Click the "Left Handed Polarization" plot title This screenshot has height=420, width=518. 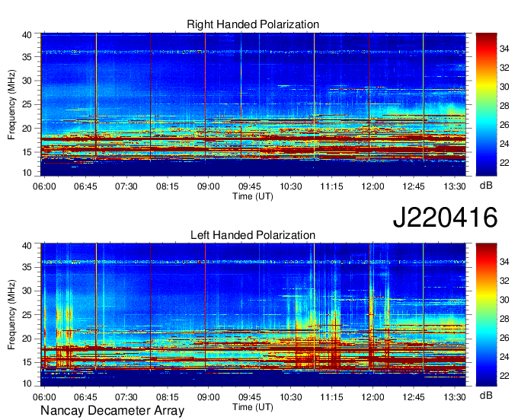pos(253,235)
